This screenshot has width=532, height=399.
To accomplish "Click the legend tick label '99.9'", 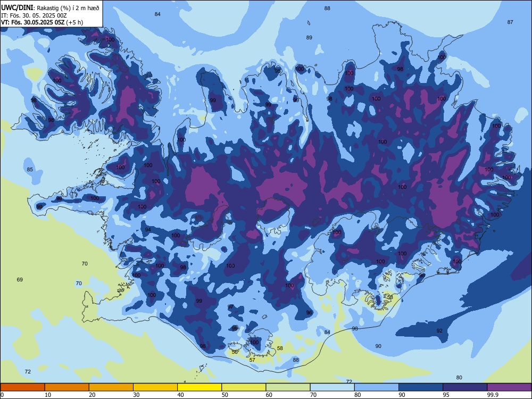I will 492,395.
